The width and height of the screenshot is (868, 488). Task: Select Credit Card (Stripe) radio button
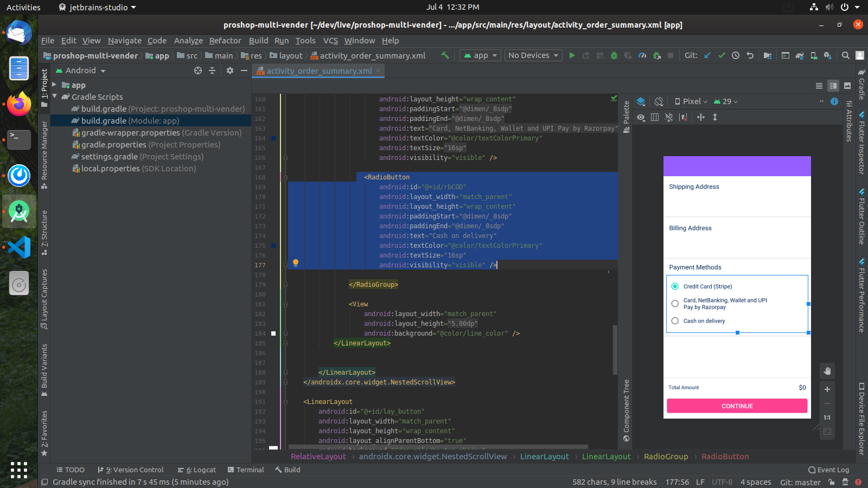point(675,286)
